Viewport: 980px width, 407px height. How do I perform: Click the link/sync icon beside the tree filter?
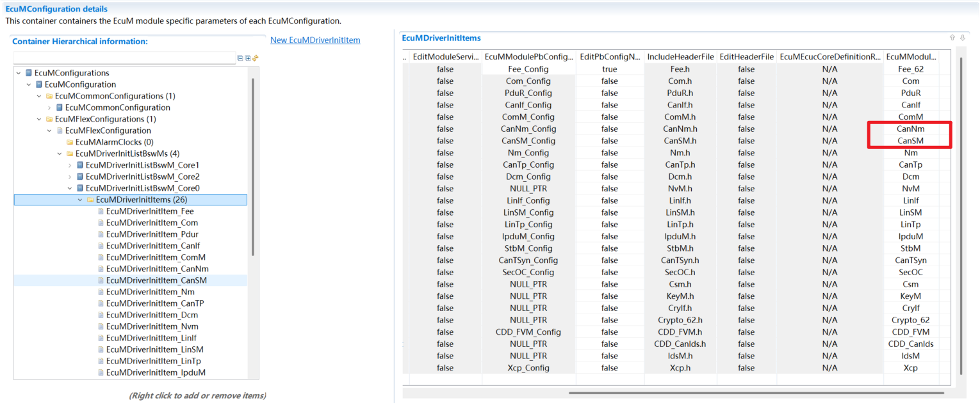click(256, 58)
